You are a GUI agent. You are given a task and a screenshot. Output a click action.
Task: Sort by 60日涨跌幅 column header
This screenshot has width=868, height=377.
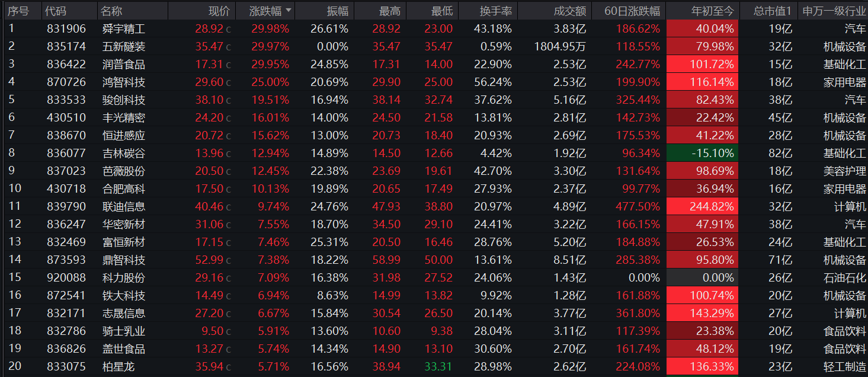coord(632,11)
